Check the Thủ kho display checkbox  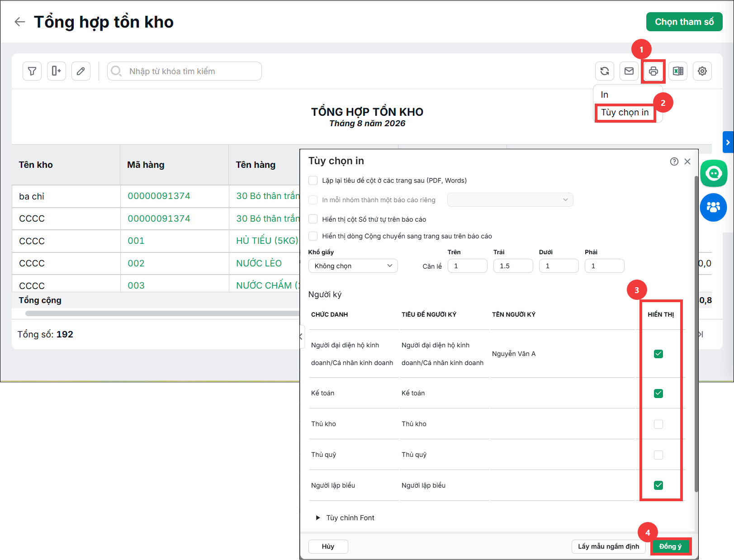pos(658,424)
